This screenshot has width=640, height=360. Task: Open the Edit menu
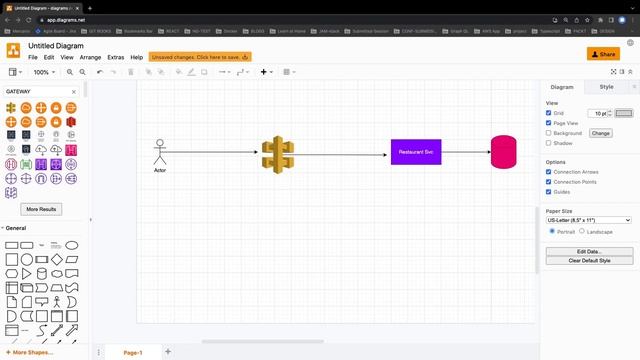(x=49, y=57)
